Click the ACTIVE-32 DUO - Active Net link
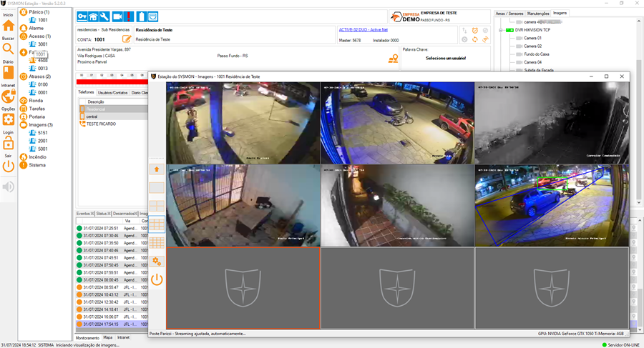 tap(362, 30)
